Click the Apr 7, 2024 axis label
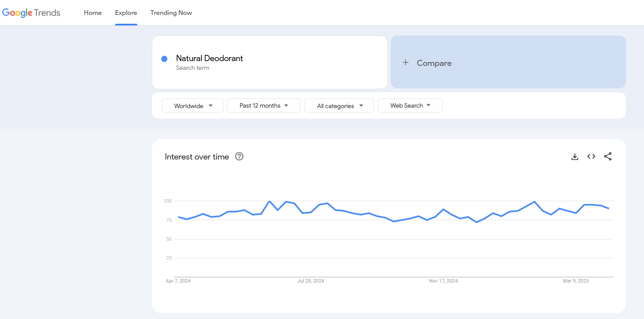This screenshot has width=644, height=319. [178, 281]
